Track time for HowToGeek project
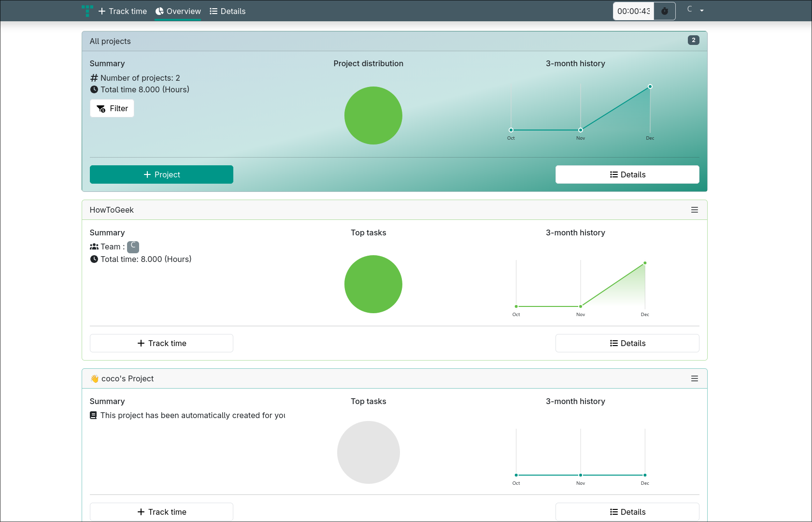 (161, 343)
